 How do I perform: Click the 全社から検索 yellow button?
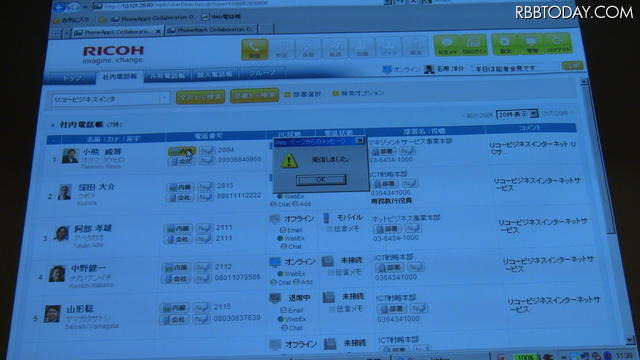pos(200,97)
